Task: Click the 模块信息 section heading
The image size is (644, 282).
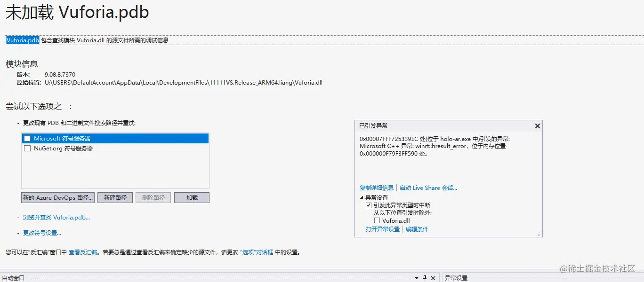Action: [22, 64]
